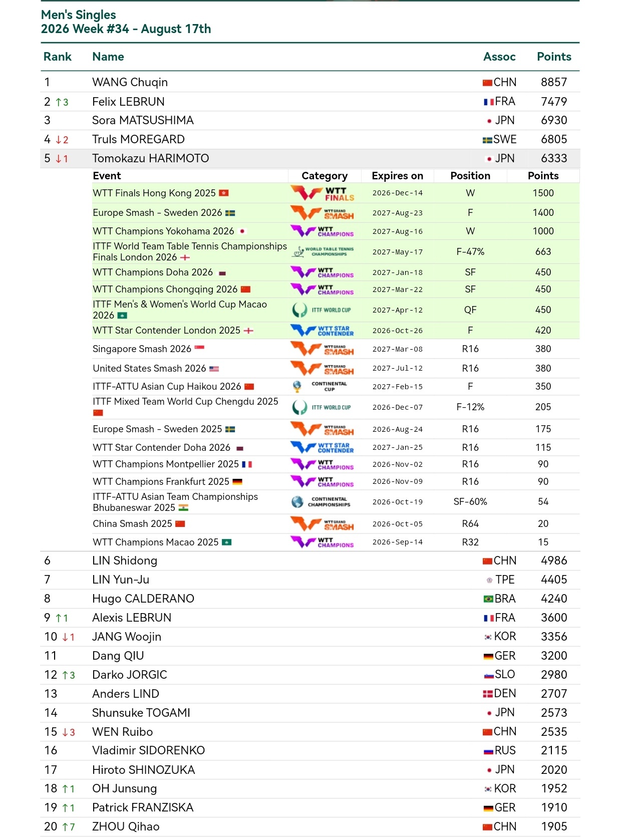Click the Assoc column header

499,57
